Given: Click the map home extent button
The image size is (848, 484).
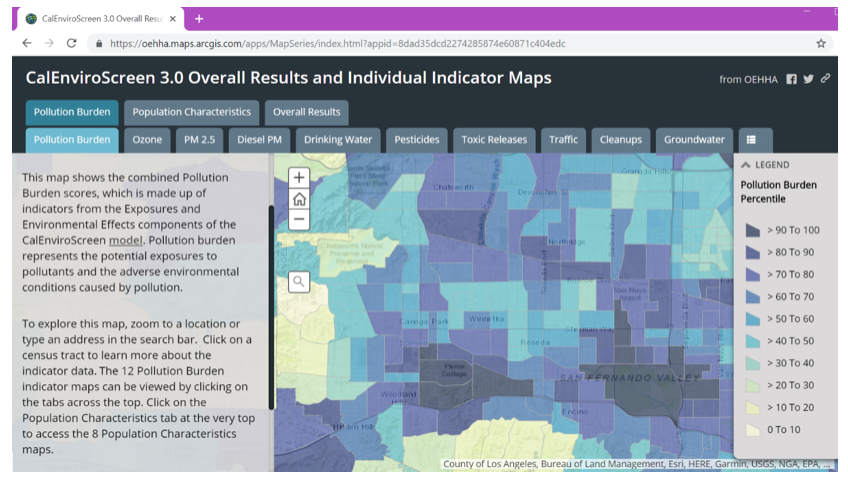Looking at the screenshot, I should click(299, 199).
